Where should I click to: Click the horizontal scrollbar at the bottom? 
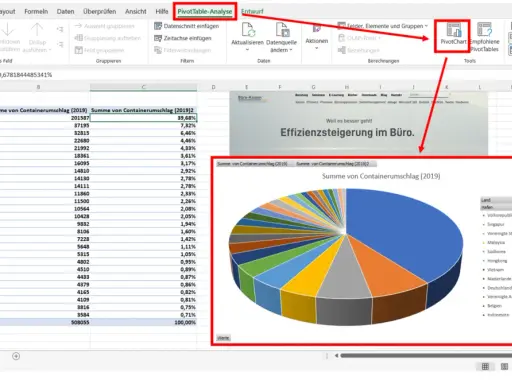click(426, 356)
